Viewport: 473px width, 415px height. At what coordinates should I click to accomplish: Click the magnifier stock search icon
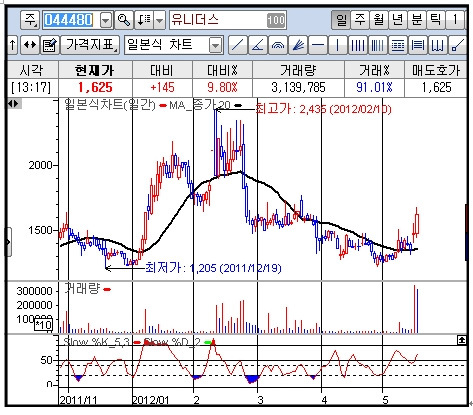[124, 20]
